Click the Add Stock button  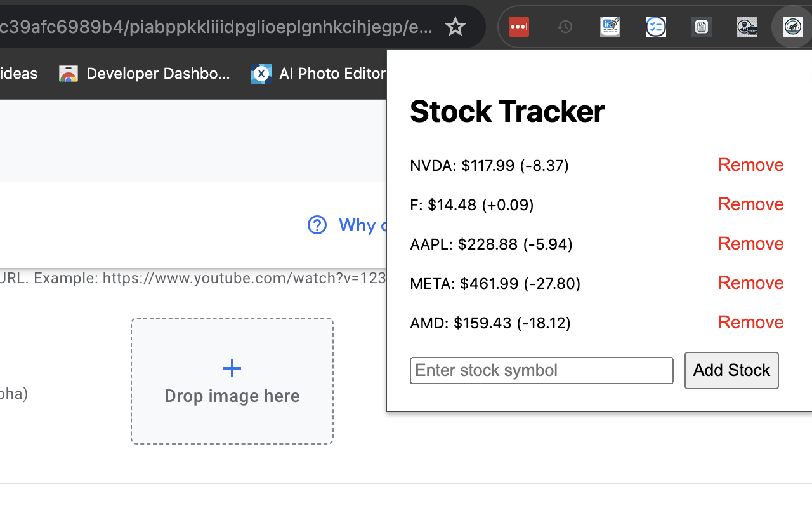pos(731,370)
